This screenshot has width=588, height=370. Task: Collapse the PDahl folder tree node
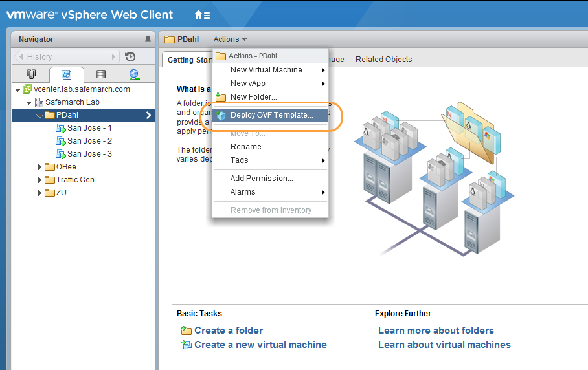pos(40,115)
